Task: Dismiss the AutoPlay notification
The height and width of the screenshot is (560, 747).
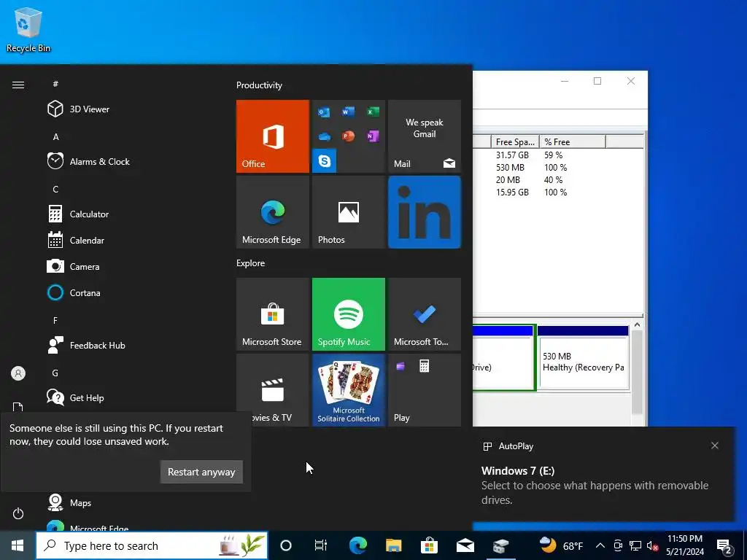Action: coord(715,446)
